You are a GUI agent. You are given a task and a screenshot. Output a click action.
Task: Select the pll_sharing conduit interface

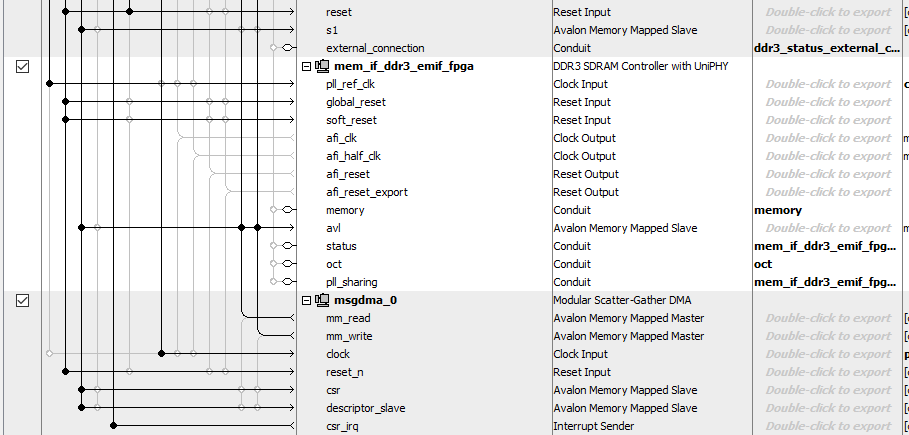[351, 282]
